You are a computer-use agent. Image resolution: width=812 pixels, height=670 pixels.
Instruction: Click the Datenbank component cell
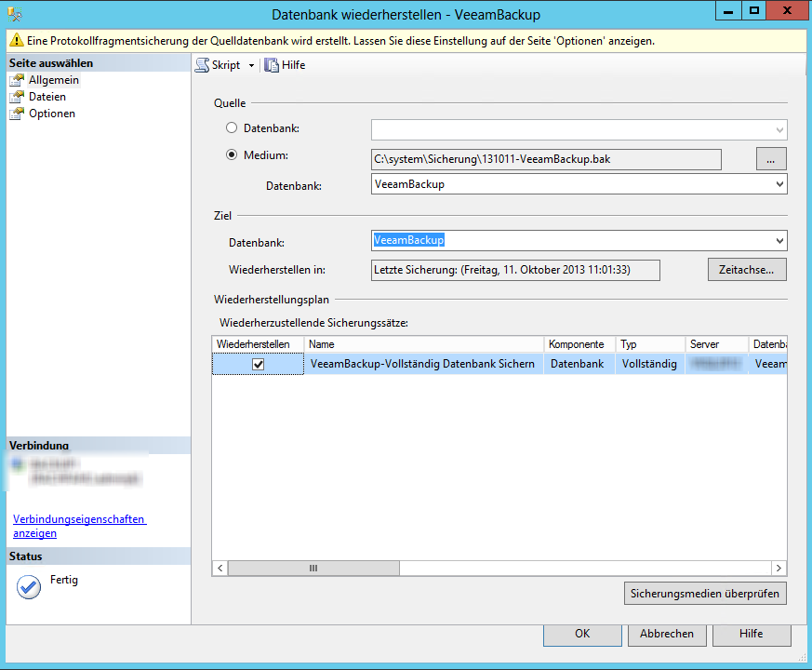(x=578, y=364)
